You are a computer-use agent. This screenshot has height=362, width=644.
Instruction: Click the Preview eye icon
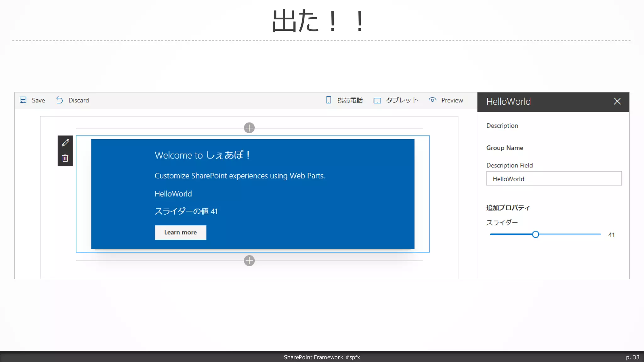(432, 100)
